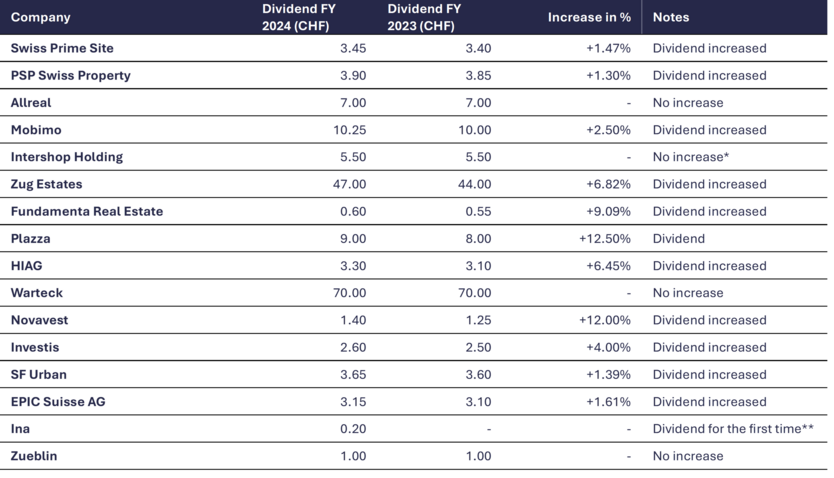
Task: Click the Company column header
Action: click(x=40, y=17)
